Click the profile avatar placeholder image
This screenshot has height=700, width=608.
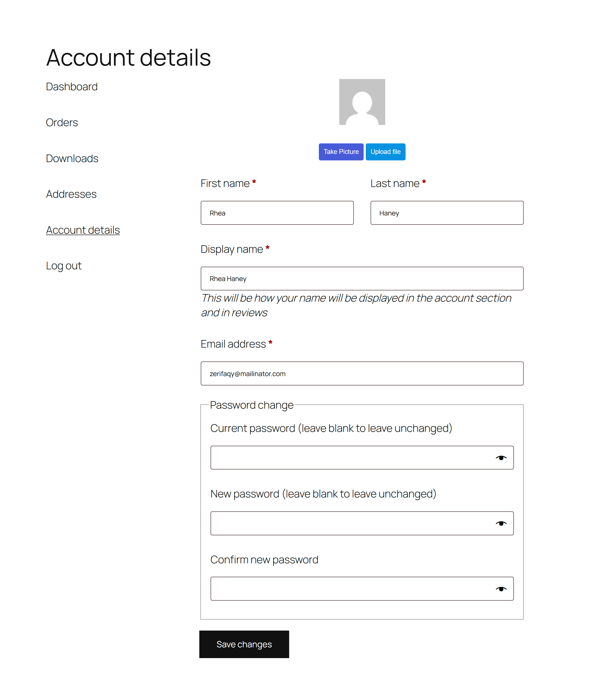pos(362,102)
